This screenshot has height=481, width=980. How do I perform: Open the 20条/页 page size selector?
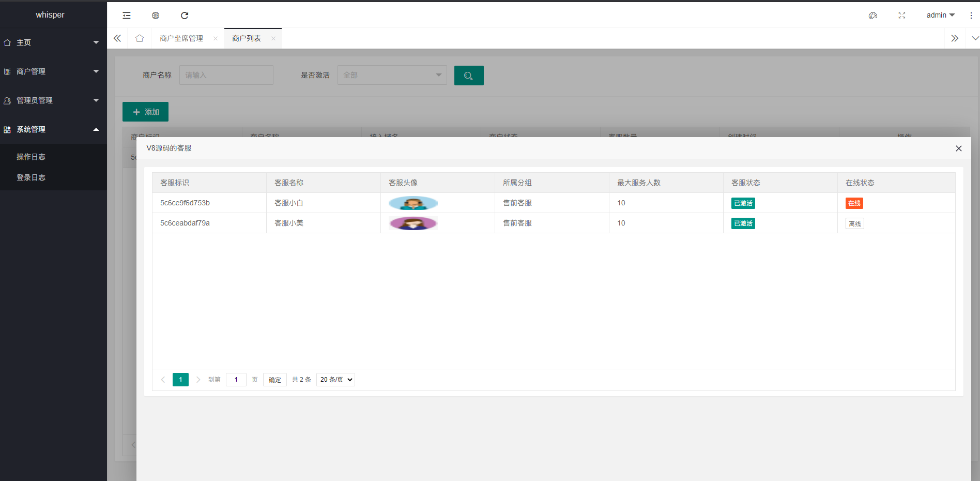(x=335, y=379)
